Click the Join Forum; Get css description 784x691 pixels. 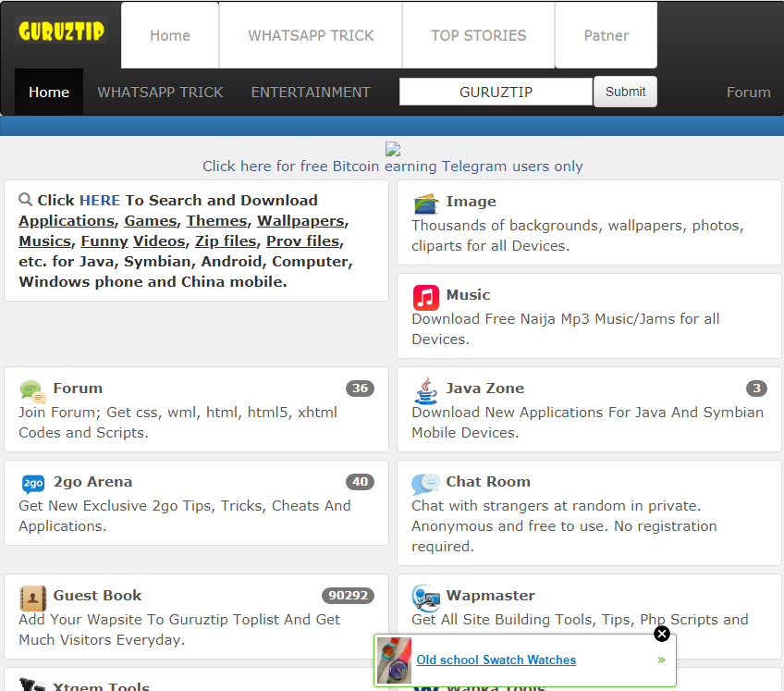[x=178, y=423]
